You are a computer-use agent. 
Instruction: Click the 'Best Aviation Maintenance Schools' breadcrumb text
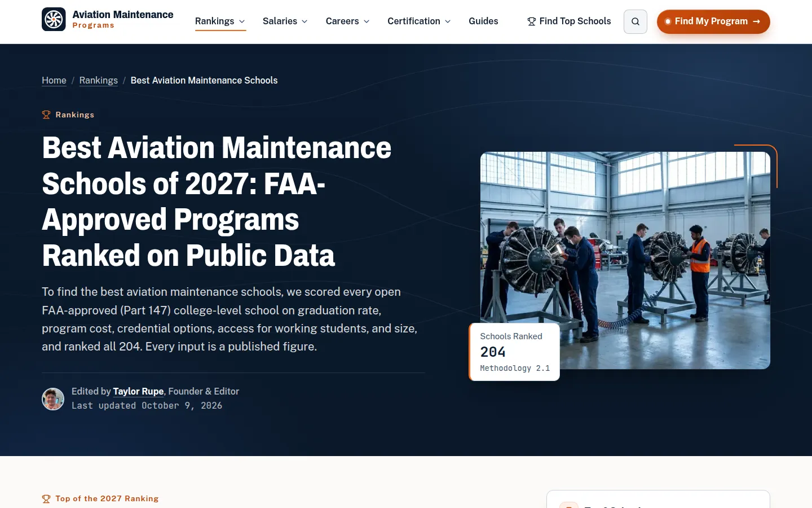204,80
